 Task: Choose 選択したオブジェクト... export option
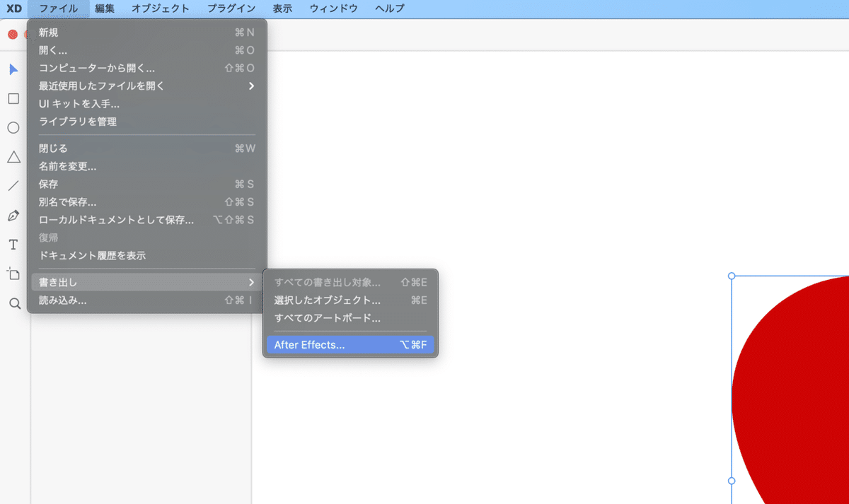[x=350, y=300]
